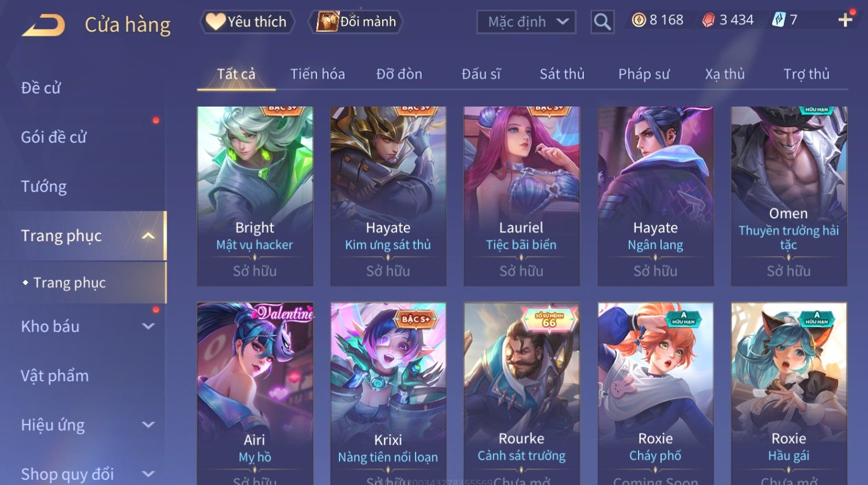Open the Tướng sidebar menu
The image size is (868, 485).
[44, 187]
